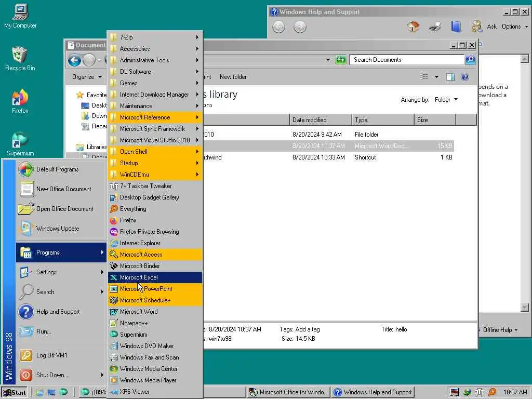Open Windows Update from Start menu
The height and width of the screenshot is (399, 532).
pyautogui.click(x=61, y=229)
